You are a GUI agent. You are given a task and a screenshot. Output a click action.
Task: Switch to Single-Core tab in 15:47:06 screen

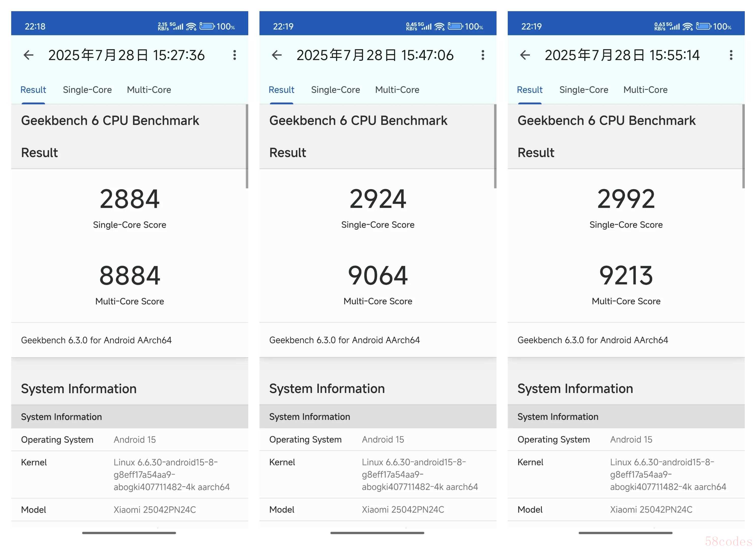[x=336, y=90]
